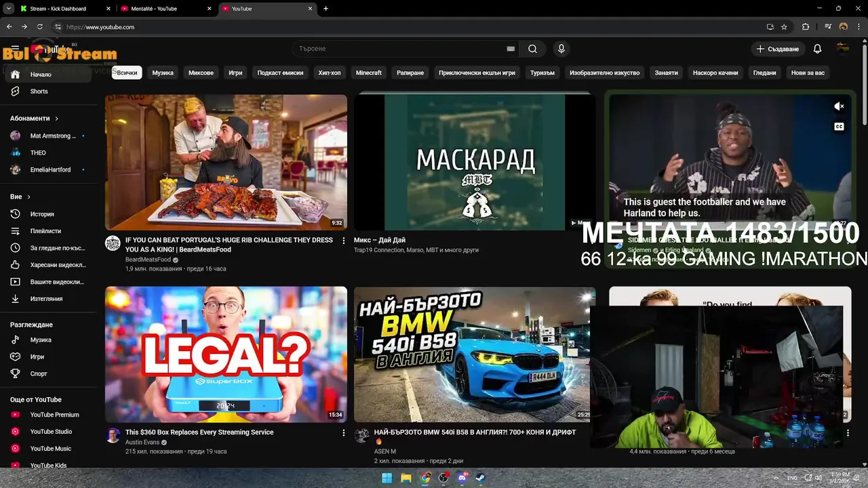This screenshot has width=868, height=488.
Task: Open the Chrome profile avatar
Action: coord(844,27)
